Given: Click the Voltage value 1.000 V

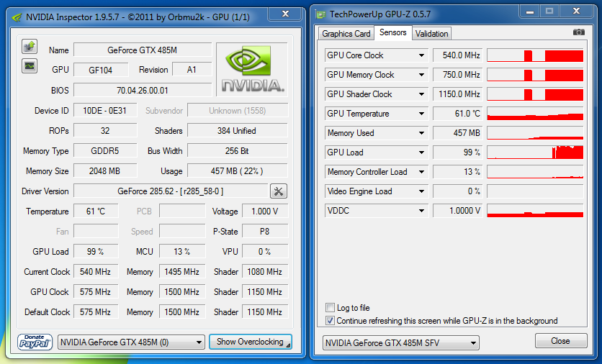Looking at the screenshot, I should 265,211.
